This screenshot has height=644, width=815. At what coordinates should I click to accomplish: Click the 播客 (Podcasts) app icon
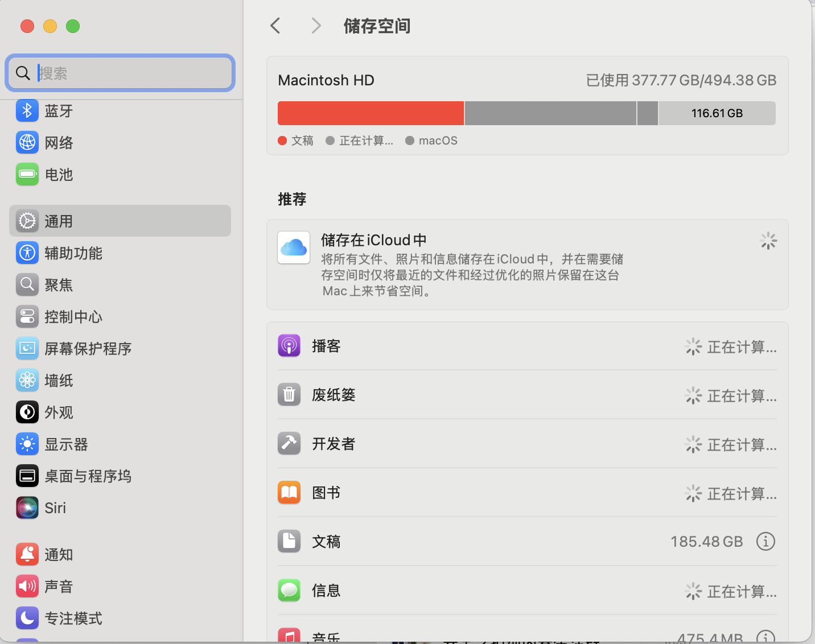point(289,346)
